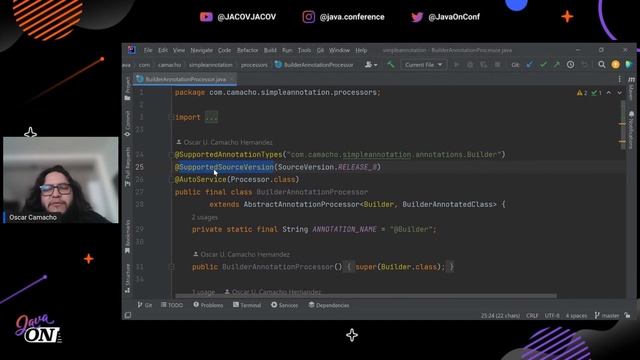Screen dimensions: 640x360
Task: Open the Structure tool window stripe
Action: [x=127, y=278]
